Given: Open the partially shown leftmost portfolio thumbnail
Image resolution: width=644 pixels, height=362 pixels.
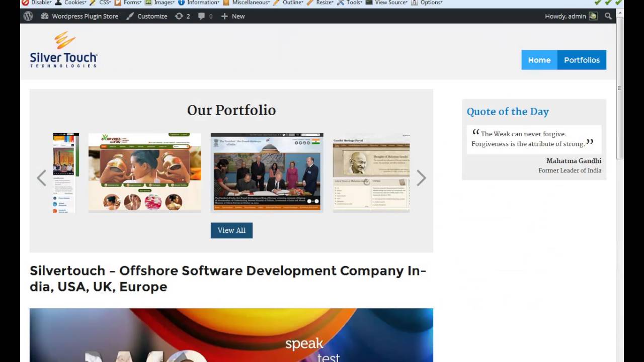Looking at the screenshot, I should (x=66, y=172).
